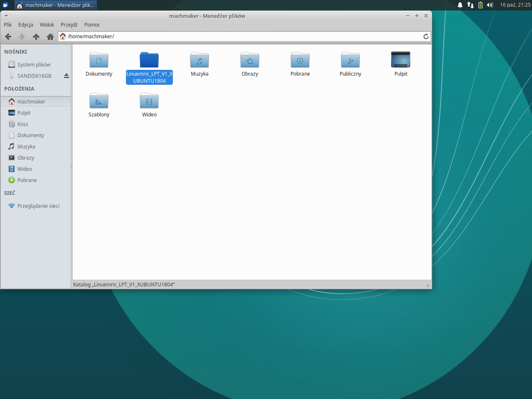
Task: Open the volume control in system tray
Action: tap(490, 5)
